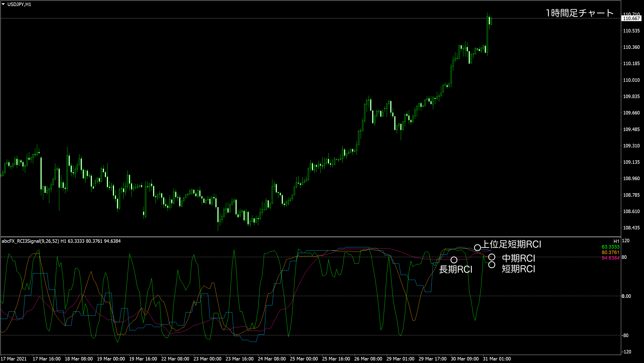This screenshot has width=644, height=363.
Task: Click the abcFX_RCI3Signal(9,26,52) indicator label
Action: pos(30,241)
